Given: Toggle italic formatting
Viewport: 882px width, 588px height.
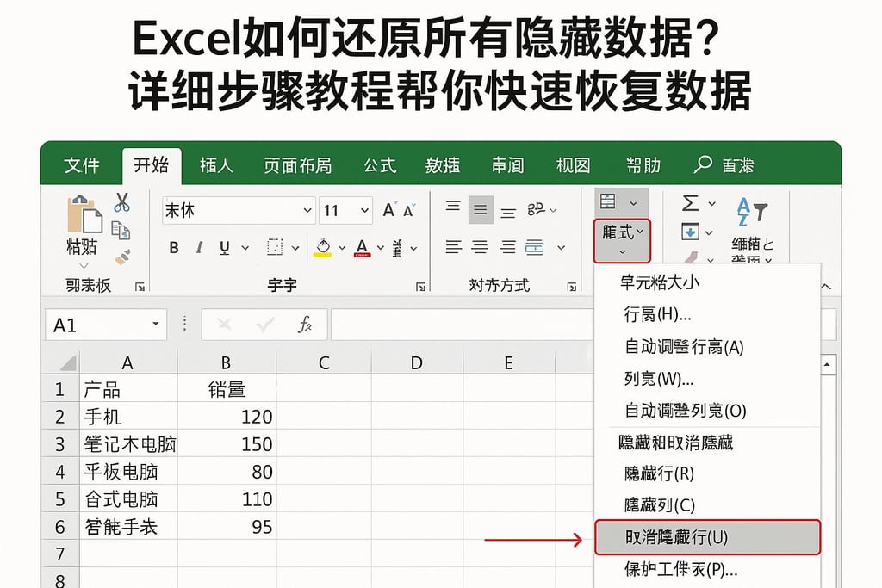Looking at the screenshot, I should (x=199, y=247).
